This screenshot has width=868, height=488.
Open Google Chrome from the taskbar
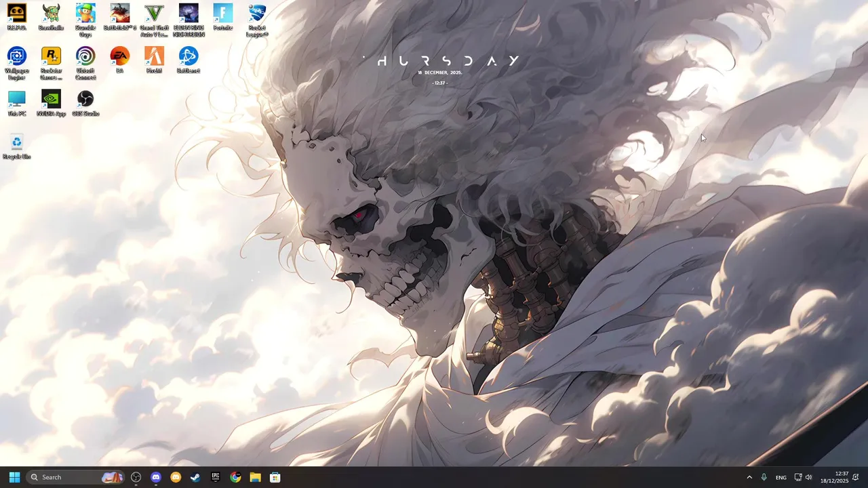click(235, 477)
